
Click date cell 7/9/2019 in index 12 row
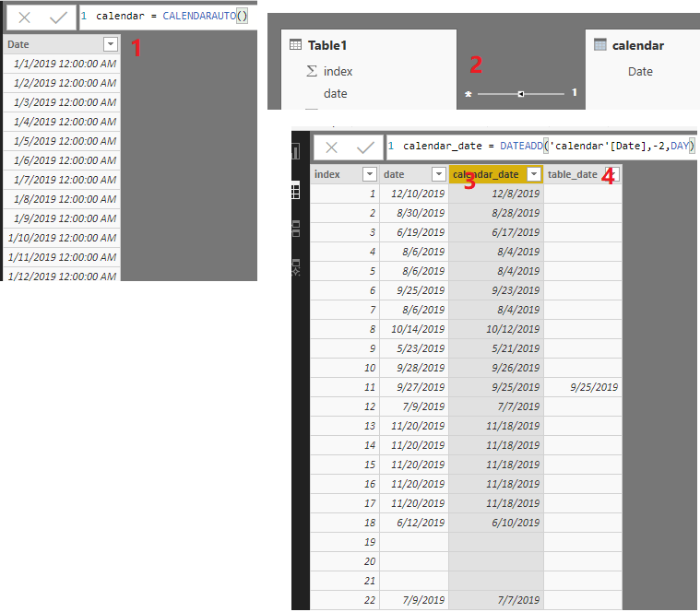tap(414, 406)
